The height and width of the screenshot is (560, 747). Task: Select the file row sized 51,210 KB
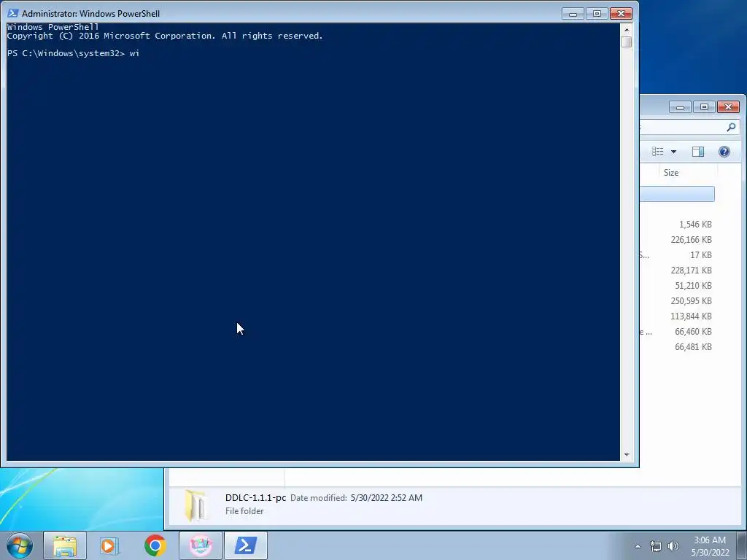[677, 285]
